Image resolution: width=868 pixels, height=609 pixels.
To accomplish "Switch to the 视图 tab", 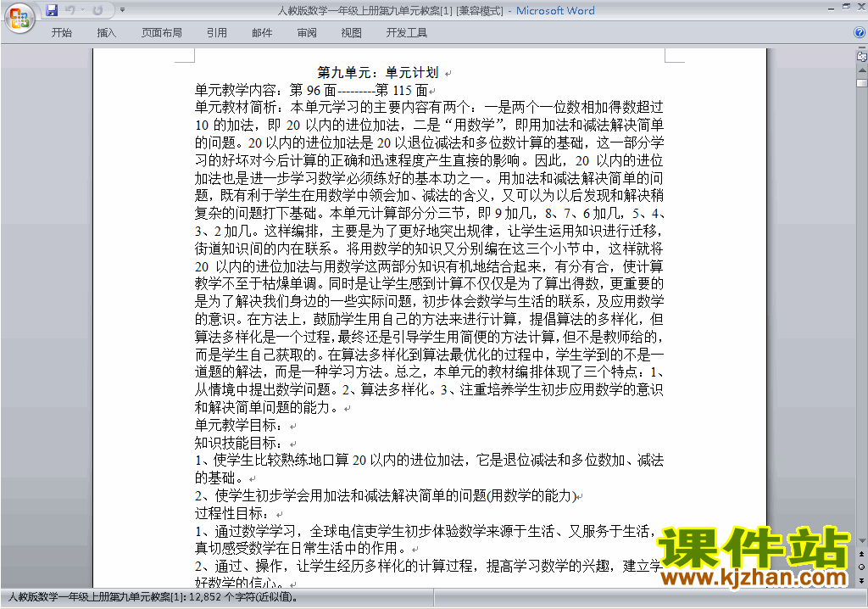I will [x=352, y=33].
